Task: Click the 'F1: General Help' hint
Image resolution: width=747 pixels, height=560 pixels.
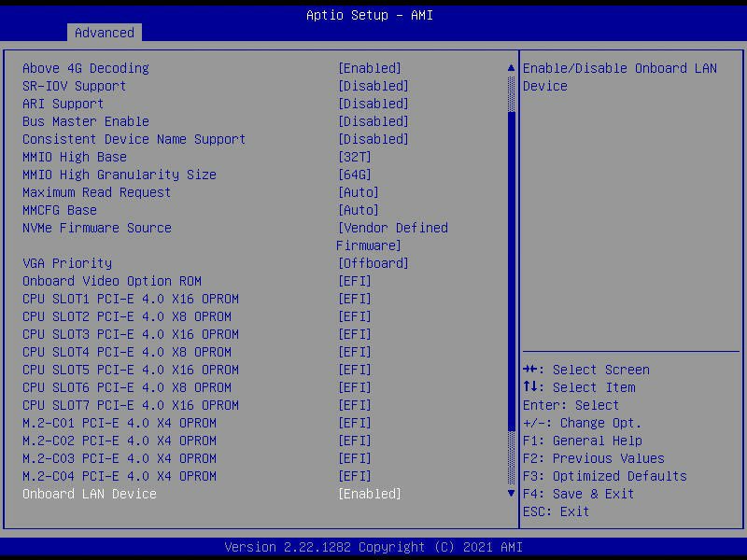Action: [x=582, y=441]
